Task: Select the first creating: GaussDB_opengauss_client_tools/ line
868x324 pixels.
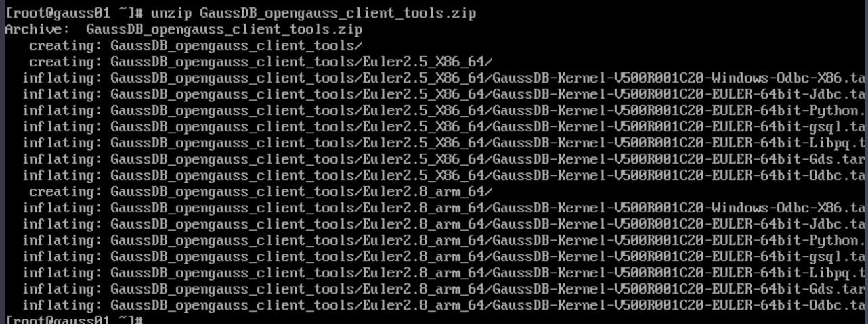Action: coord(196,46)
